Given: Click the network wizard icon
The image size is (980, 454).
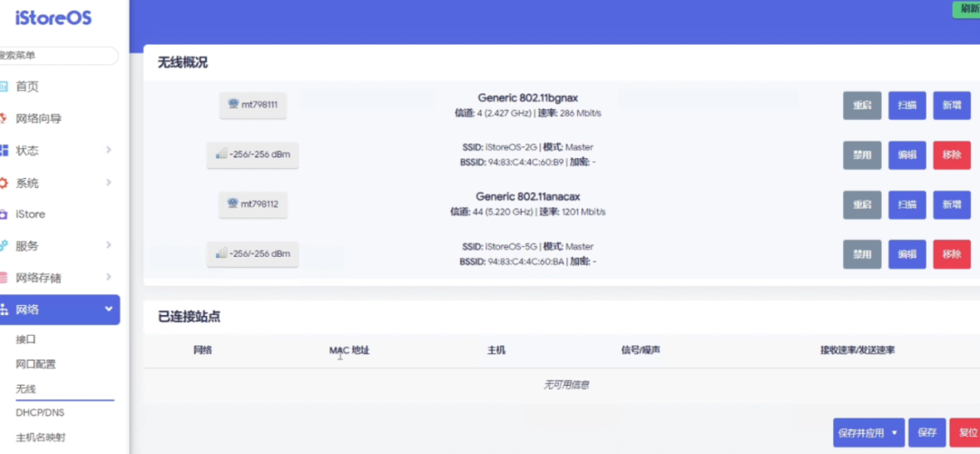Looking at the screenshot, I should point(3,118).
